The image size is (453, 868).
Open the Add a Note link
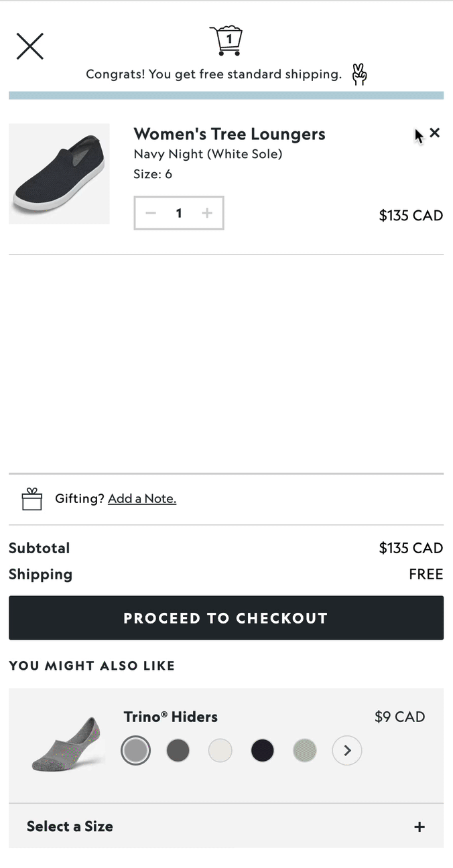tap(142, 499)
